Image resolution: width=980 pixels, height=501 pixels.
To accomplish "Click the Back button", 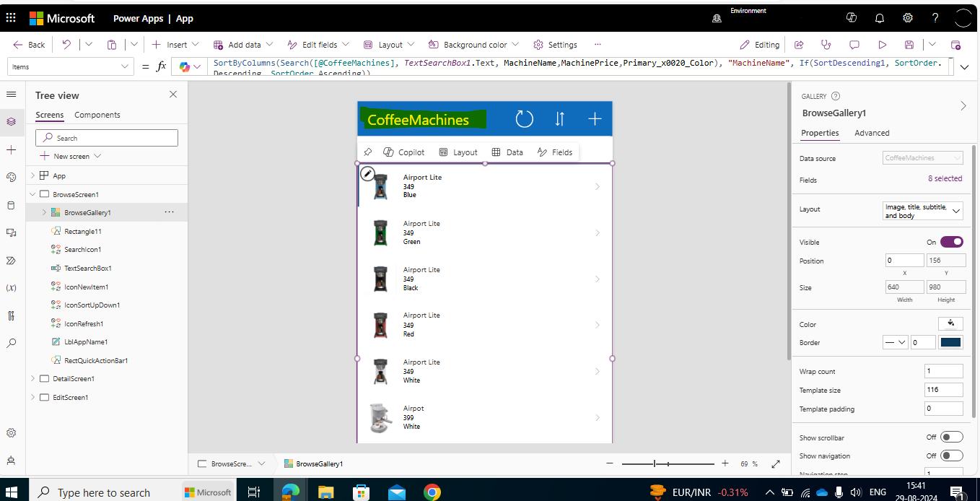I will [29, 45].
